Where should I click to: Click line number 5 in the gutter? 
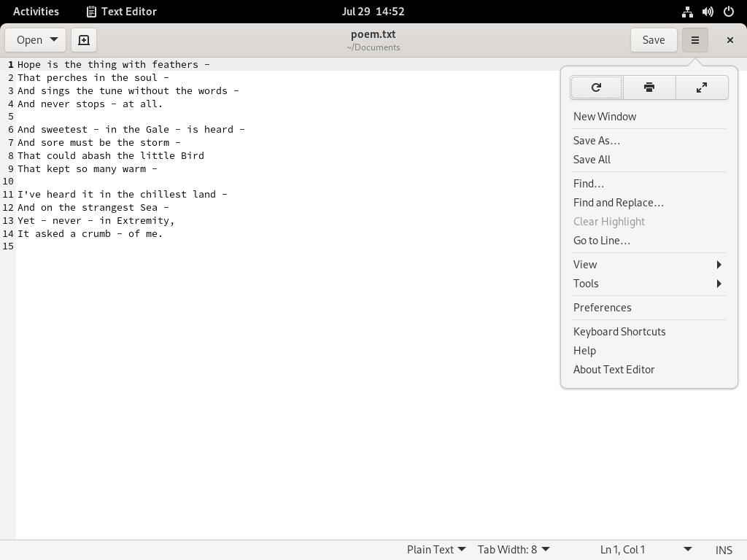tap(11, 117)
